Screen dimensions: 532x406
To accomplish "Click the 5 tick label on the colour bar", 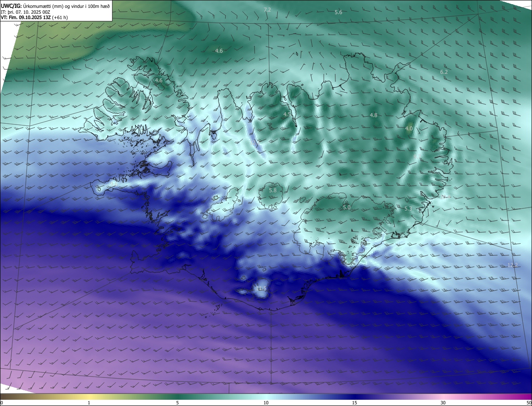I will click(177, 403).
